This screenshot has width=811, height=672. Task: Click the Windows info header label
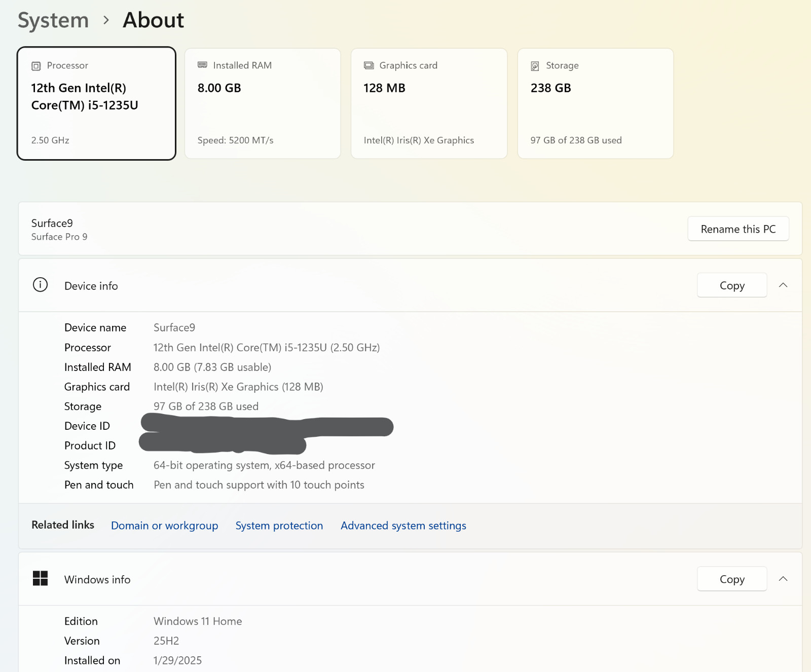coord(97,579)
